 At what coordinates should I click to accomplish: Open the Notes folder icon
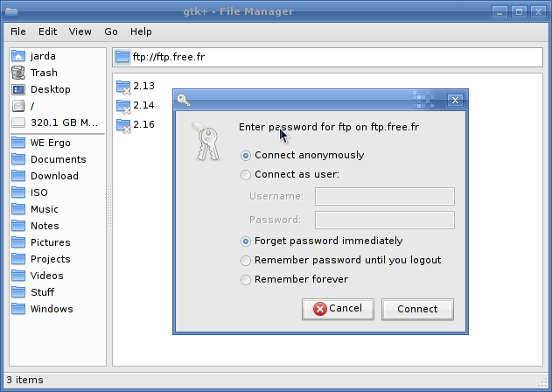[18, 226]
